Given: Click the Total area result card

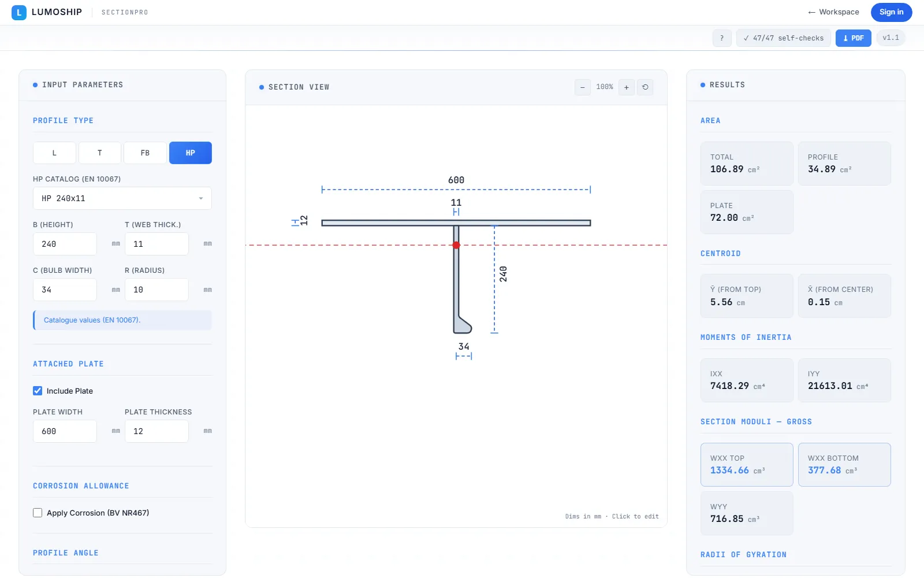Looking at the screenshot, I should point(747,164).
